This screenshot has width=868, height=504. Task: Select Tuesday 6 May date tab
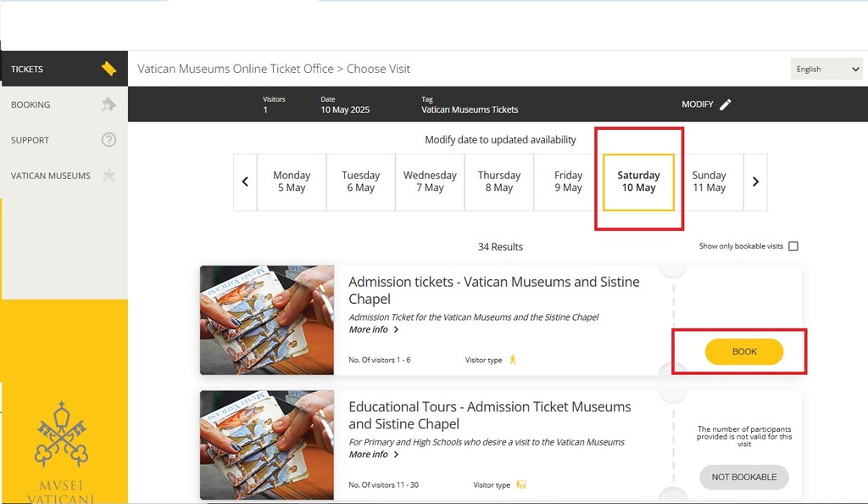coord(361,182)
